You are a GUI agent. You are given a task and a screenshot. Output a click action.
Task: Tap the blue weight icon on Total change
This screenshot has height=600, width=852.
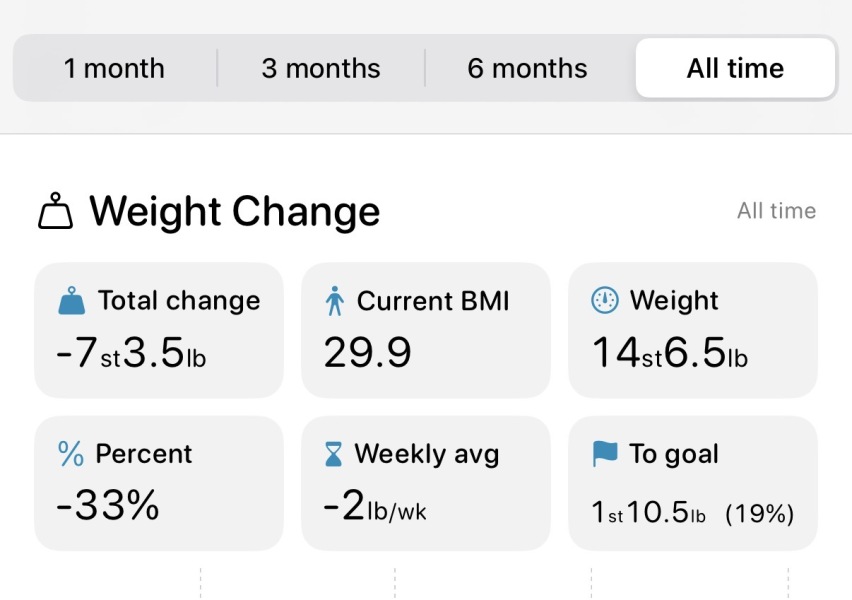tap(72, 301)
